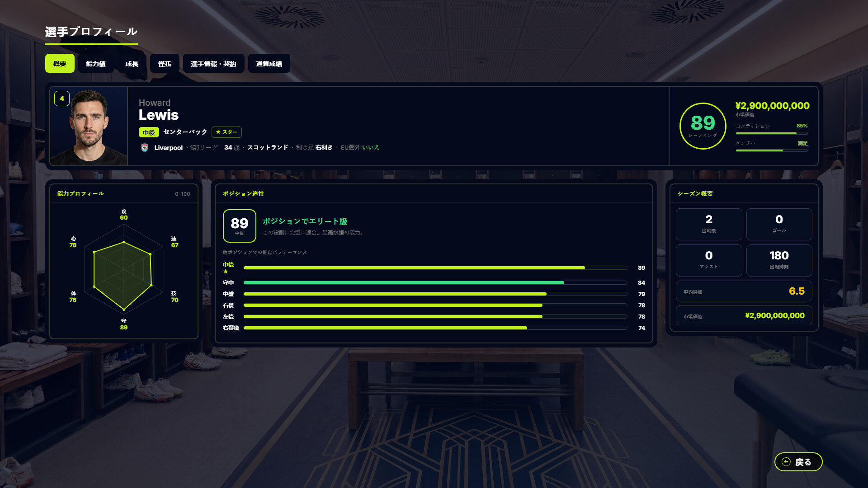
Task: Switch to the 成長 tab
Action: tap(132, 64)
